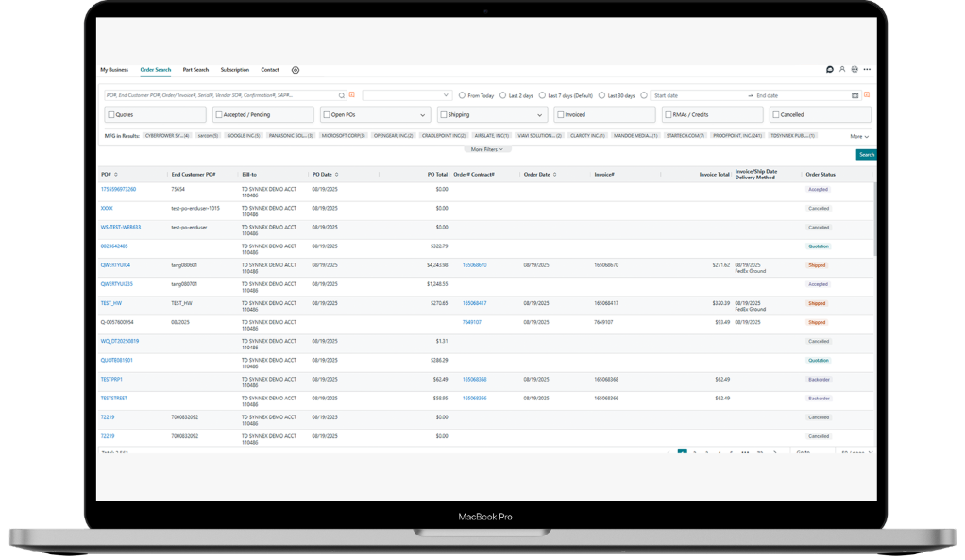This screenshot has width=965, height=560.
Task: Open the calendar icon in date range
Action: click(855, 95)
